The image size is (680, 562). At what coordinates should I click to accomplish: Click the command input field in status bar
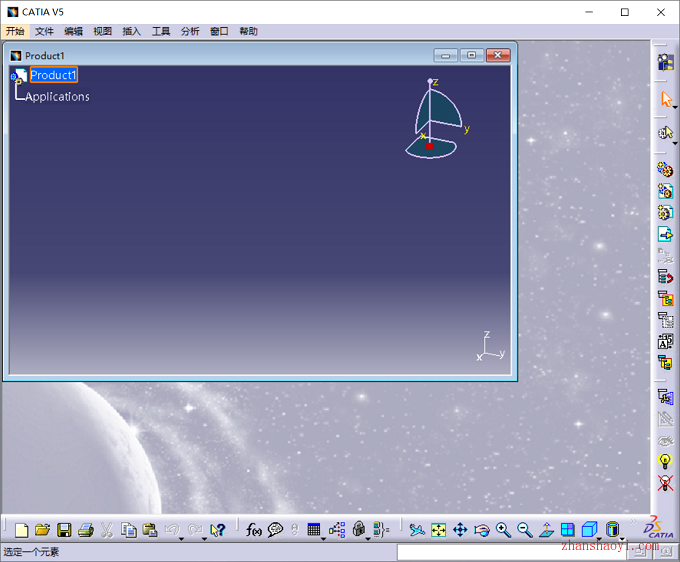click(511, 552)
